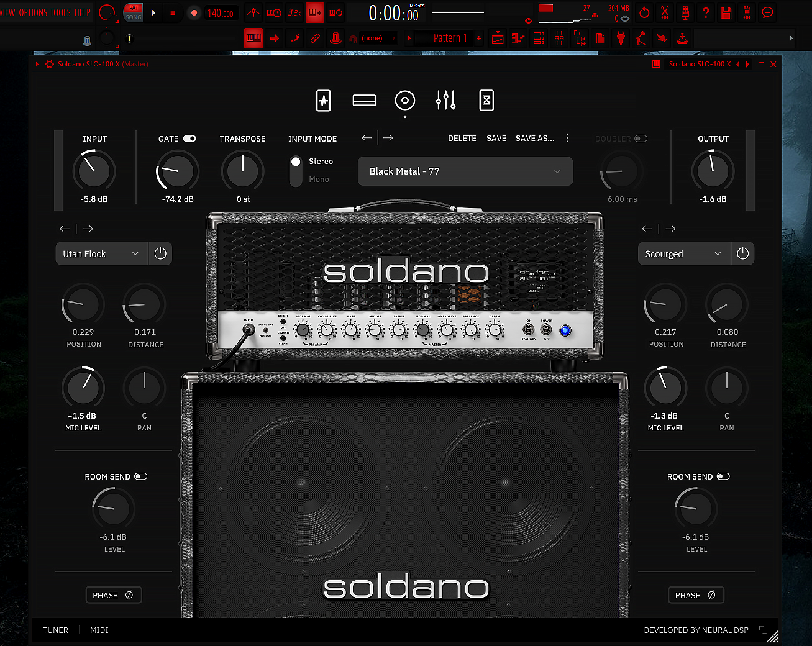Screen dimensions: 812x646
Task: Click the OUTPUT level knob
Action: click(x=713, y=171)
